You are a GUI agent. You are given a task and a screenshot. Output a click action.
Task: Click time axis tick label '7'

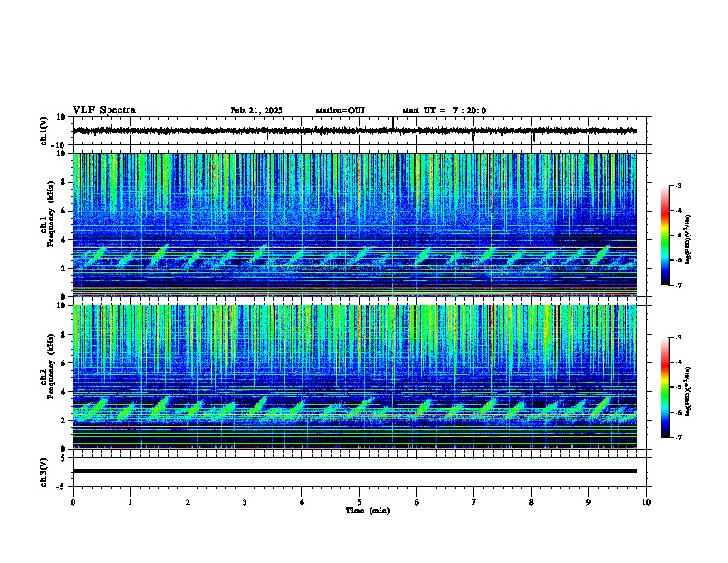tap(474, 502)
